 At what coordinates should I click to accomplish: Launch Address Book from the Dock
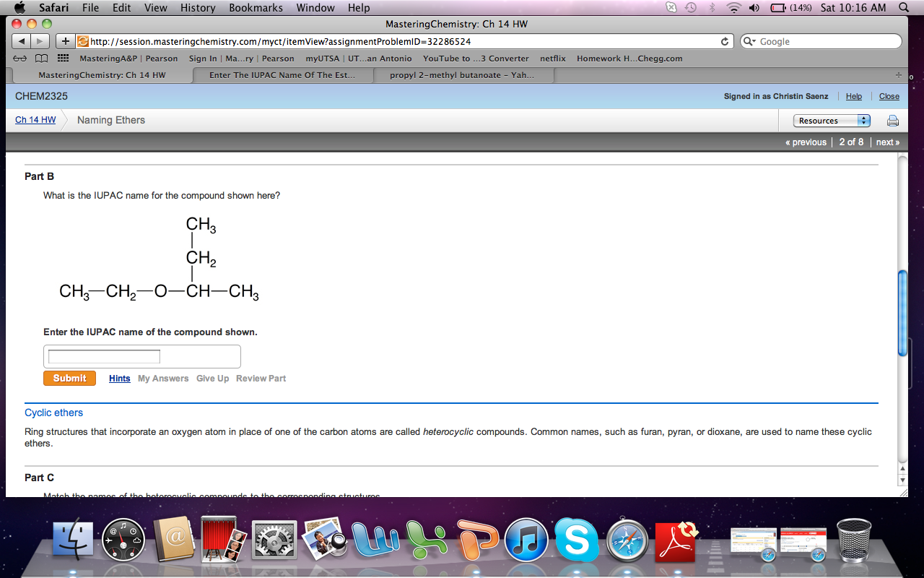tap(174, 540)
